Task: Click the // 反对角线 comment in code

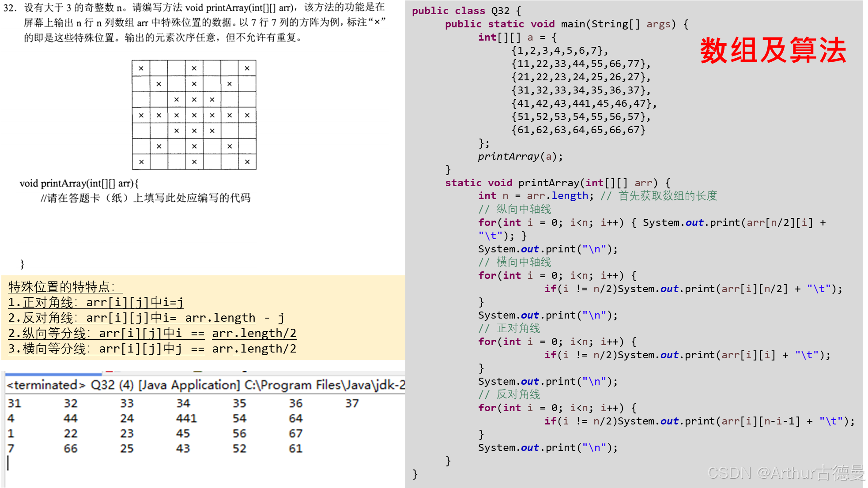Action: click(509, 394)
